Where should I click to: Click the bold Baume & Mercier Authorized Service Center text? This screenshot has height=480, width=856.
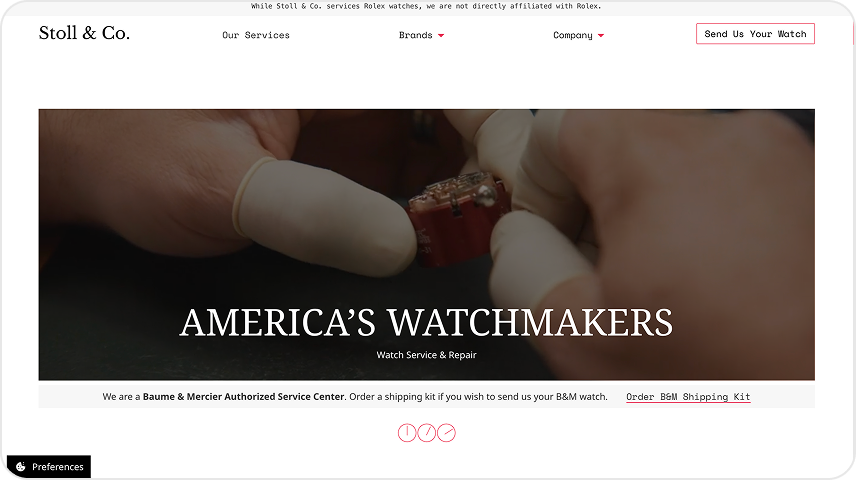pyautogui.click(x=243, y=396)
